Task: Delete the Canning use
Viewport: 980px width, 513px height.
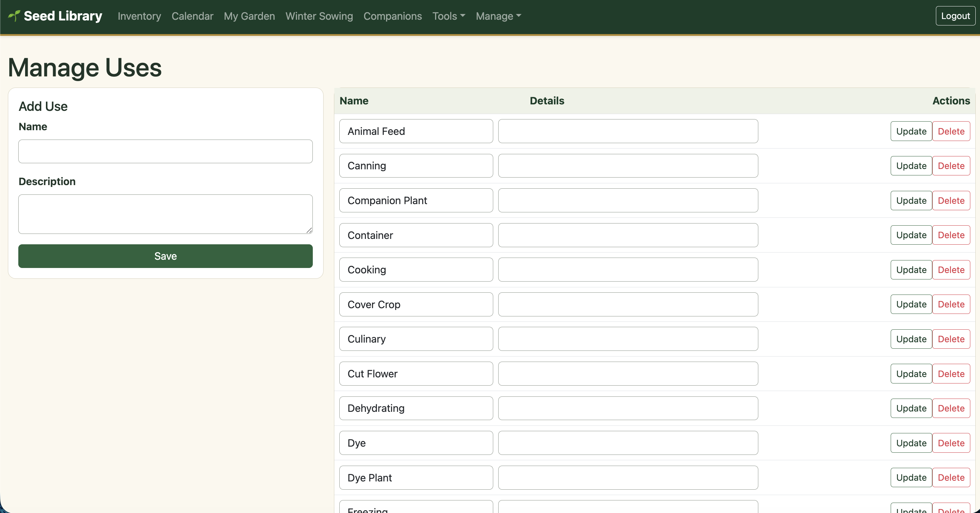Action: click(951, 166)
